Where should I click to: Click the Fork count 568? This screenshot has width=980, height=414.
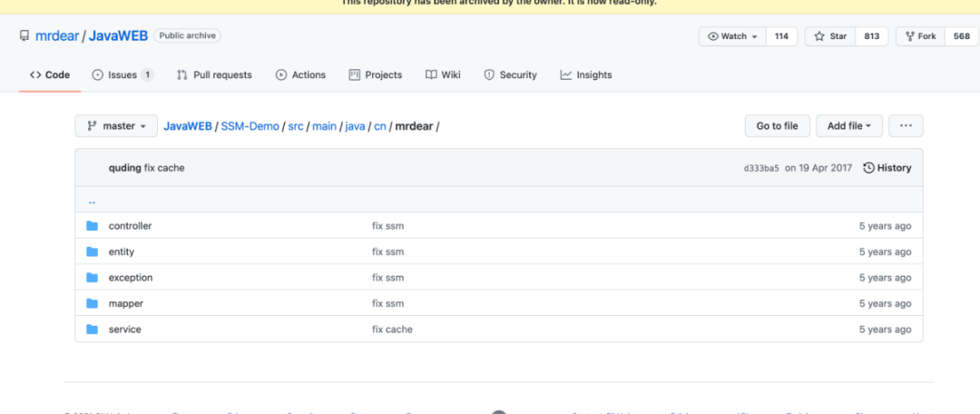coord(961,36)
